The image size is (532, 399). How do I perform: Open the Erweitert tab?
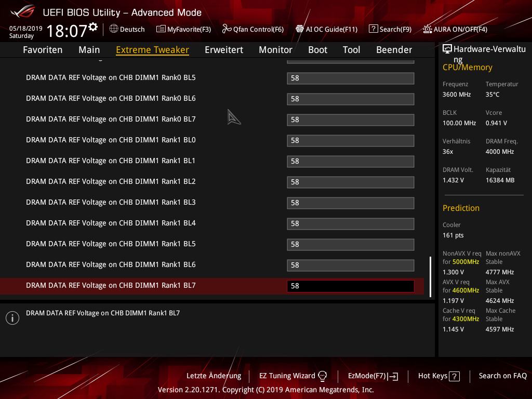pos(224,50)
